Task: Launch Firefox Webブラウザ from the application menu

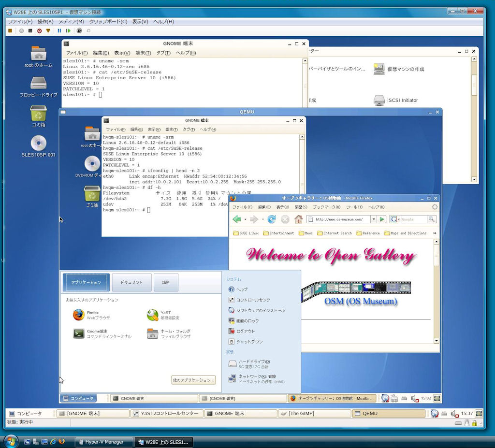Action: pyautogui.click(x=91, y=315)
